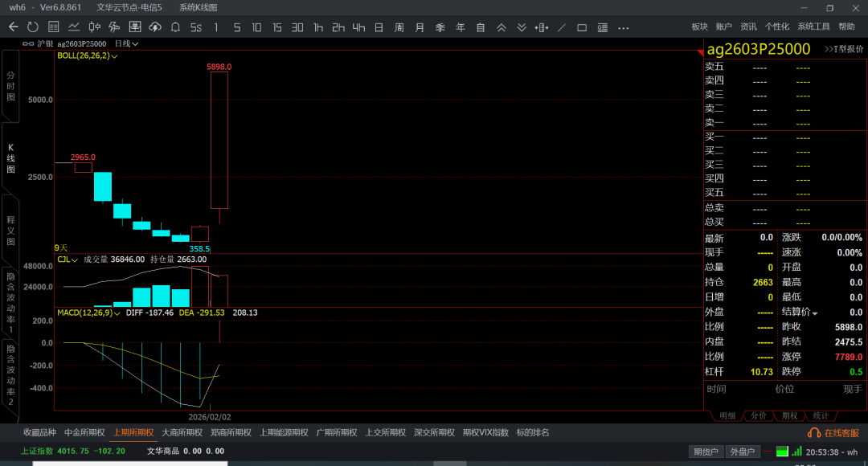
Task: Click the refresh icon in toolbar
Action: click(33, 27)
